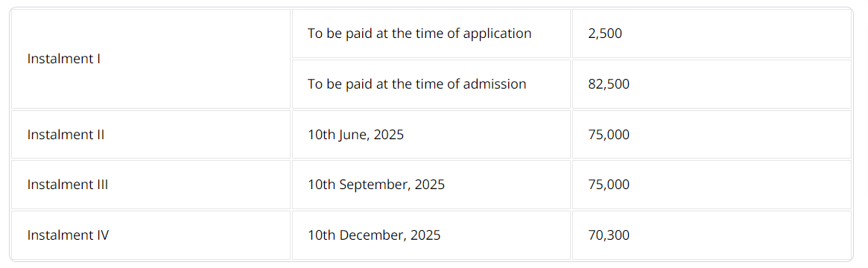Click the 10th September, 2025 date cell
The height and width of the screenshot is (268, 868).
[431, 185]
